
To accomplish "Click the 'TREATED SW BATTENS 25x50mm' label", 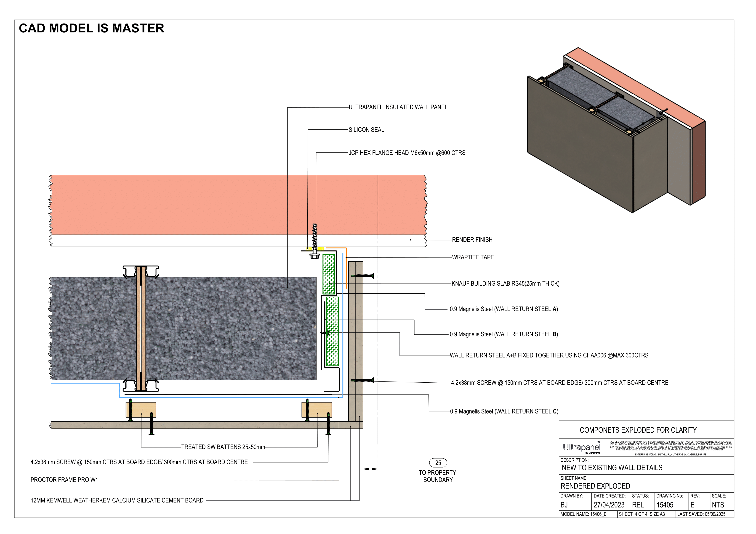I will [x=223, y=447].
